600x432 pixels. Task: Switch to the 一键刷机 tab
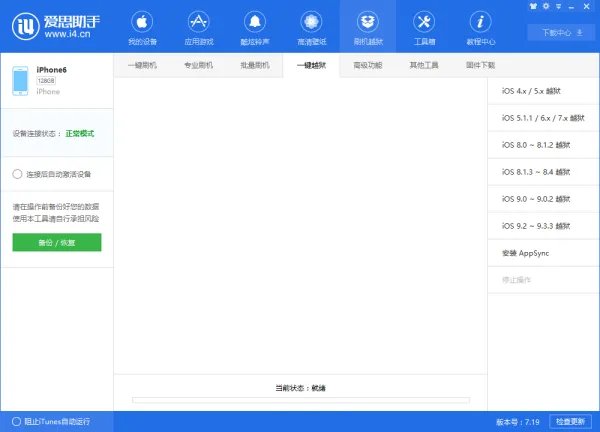point(142,65)
